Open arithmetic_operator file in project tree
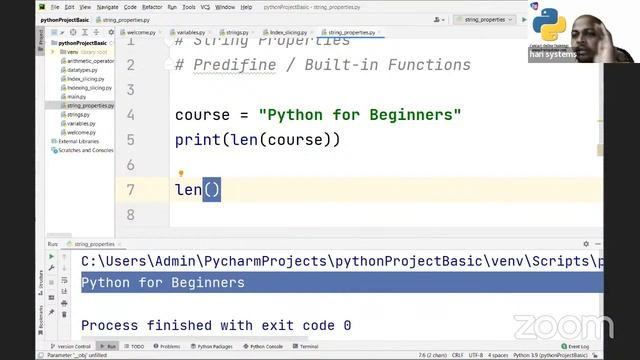The height and width of the screenshot is (360, 640). pyautogui.click(x=87, y=61)
